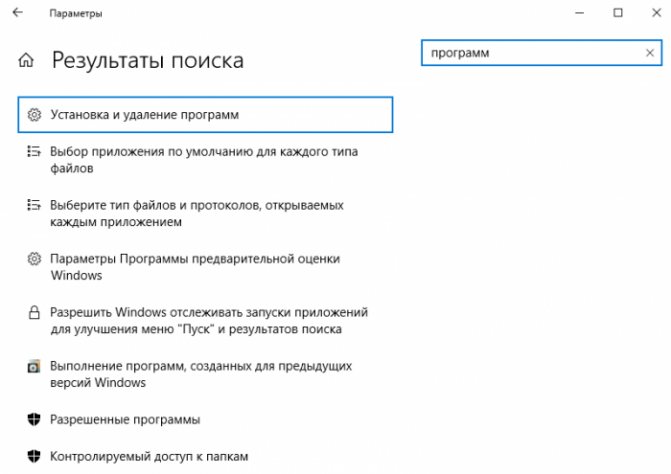Click gear icon beside Установка и удаление программ
The width and height of the screenshot is (671, 474).
(34, 115)
